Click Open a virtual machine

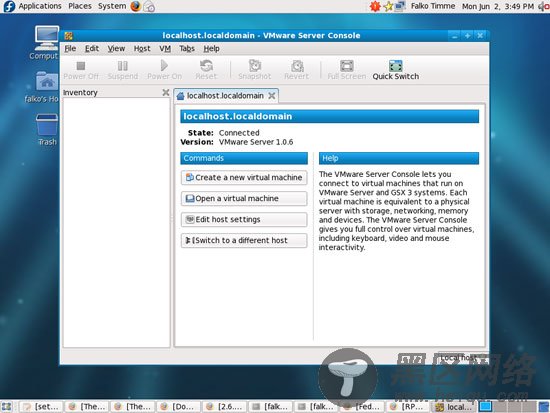point(244,199)
